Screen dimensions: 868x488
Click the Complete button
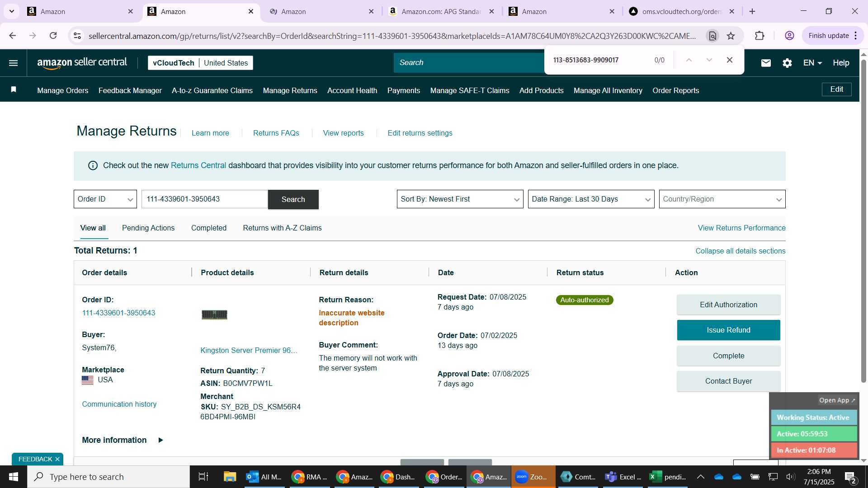(728, 356)
